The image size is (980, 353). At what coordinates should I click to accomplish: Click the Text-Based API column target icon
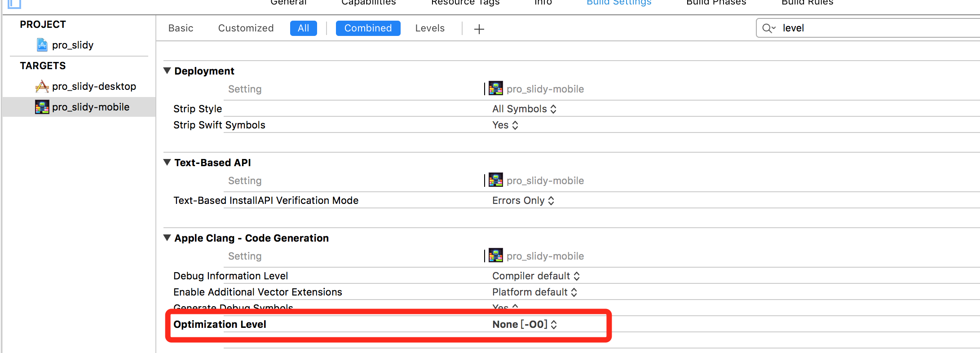click(x=496, y=181)
